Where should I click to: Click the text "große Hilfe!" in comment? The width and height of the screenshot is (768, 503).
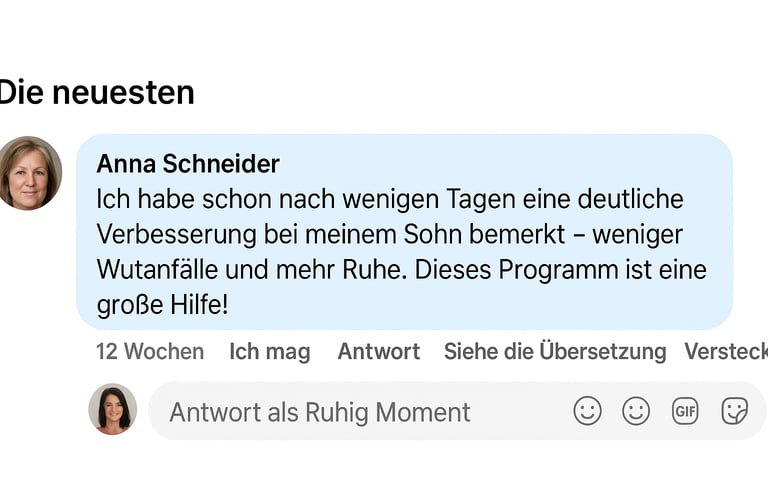click(163, 305)
